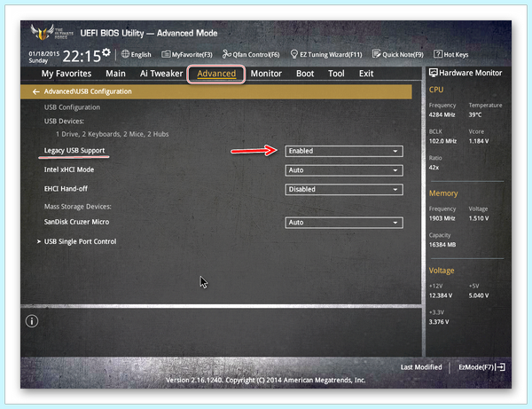
Task: Click the Quick Note pencil icon
Action: tap(376, 54)
